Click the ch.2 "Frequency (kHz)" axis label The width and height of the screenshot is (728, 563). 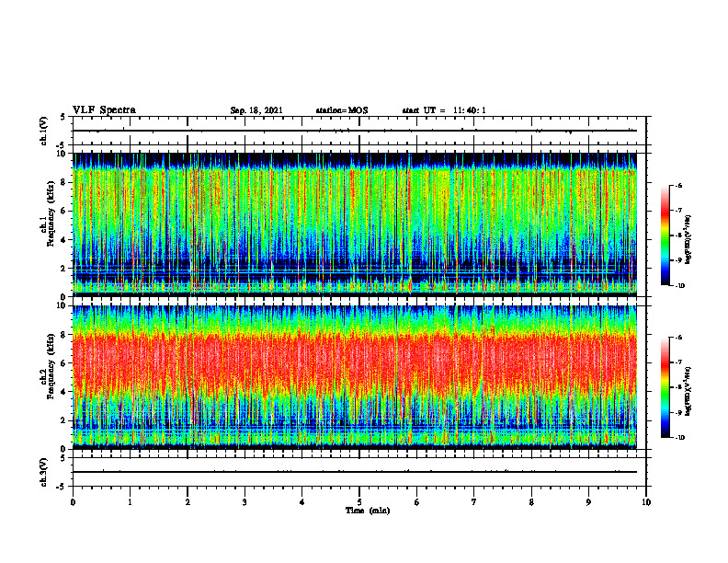coord(51,365)
